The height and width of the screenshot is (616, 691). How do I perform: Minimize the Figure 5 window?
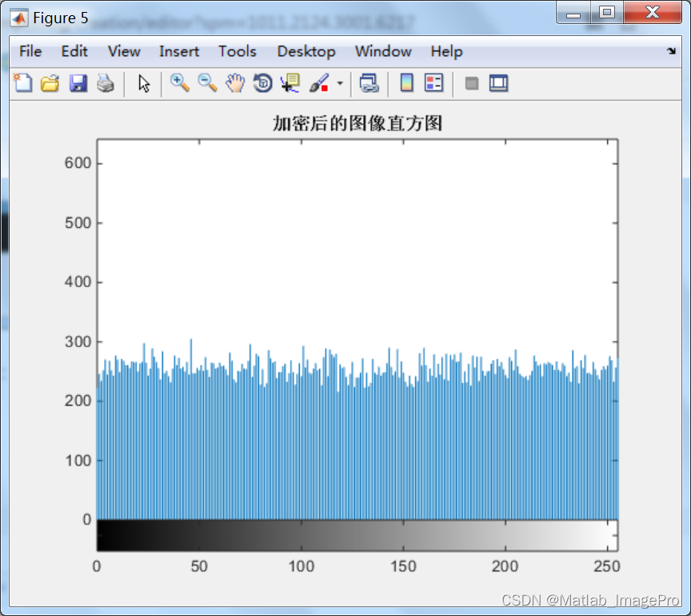point(573,12)
